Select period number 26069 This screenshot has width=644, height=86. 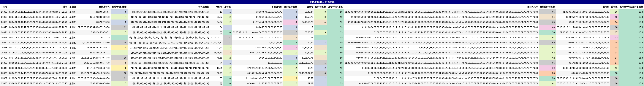(x=4, y=12)
